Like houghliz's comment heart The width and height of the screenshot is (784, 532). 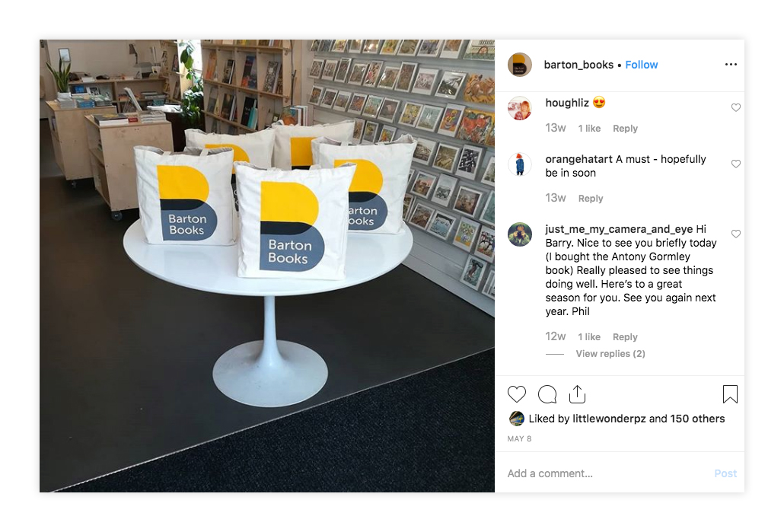tap(735, 107)
